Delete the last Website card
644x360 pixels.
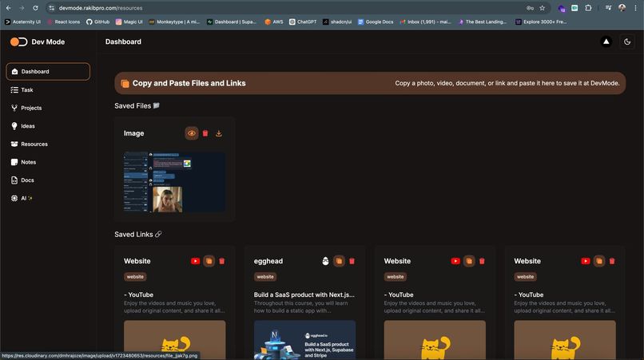click(612, 261)
